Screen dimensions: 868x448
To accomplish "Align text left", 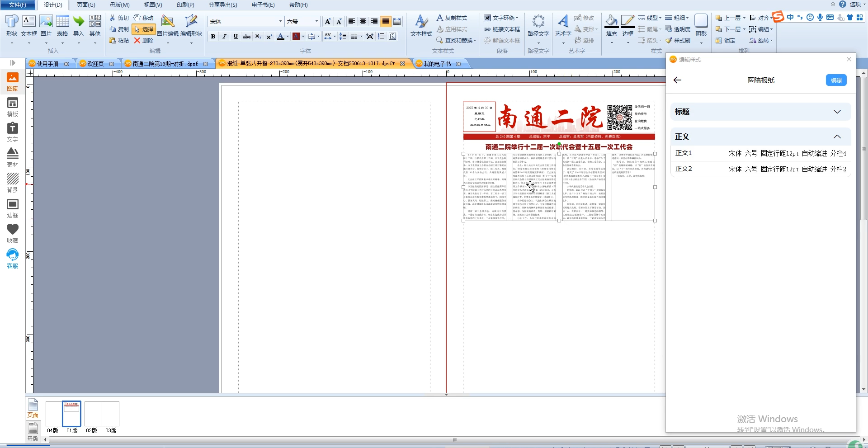I will pyautogui.click(x=351, y=22).
